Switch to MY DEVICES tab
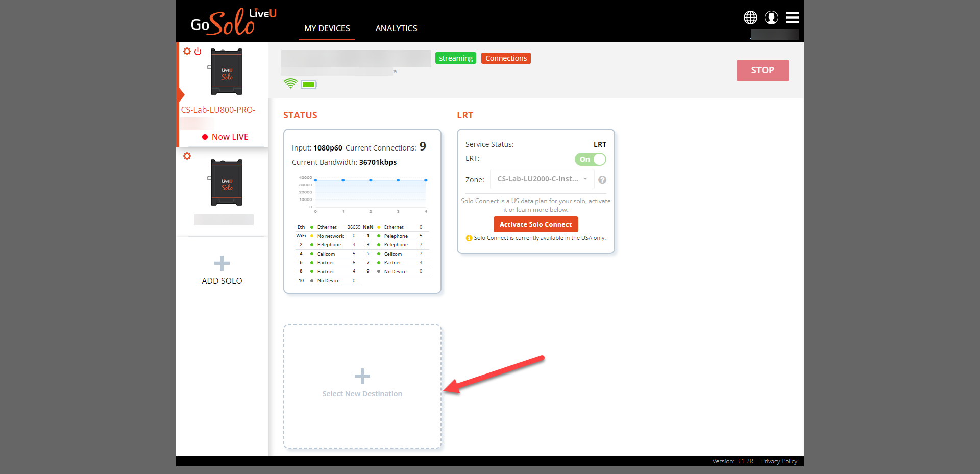Viewport: 980px width, 474px height. coord(327,28)
